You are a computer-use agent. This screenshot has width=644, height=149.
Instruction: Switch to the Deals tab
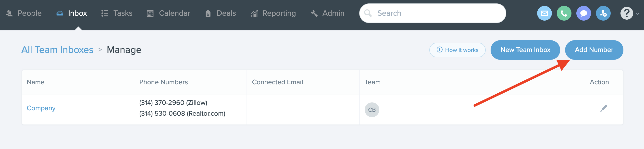pyautogui.click(x=221, y=13)
